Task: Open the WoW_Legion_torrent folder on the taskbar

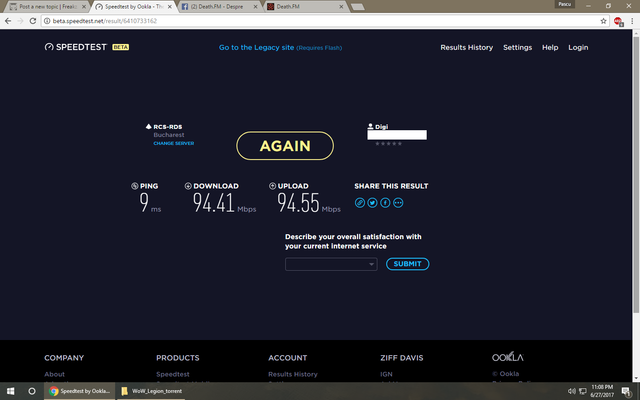Action: click(151, 391)
